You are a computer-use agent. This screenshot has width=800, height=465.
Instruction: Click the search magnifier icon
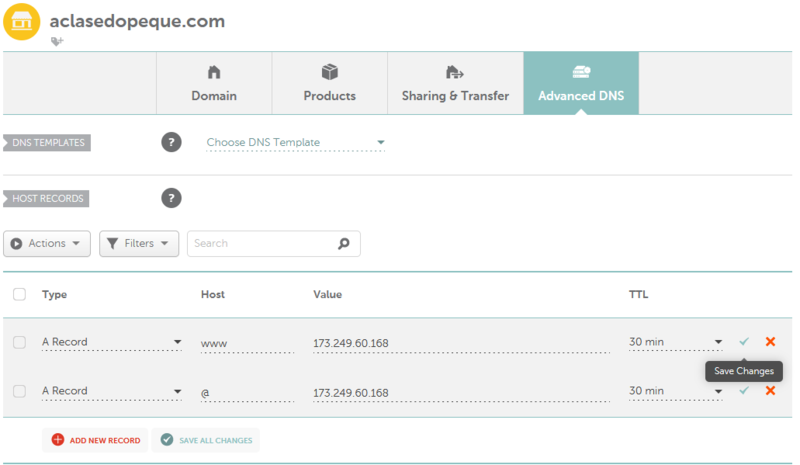[x=344, y=243]
